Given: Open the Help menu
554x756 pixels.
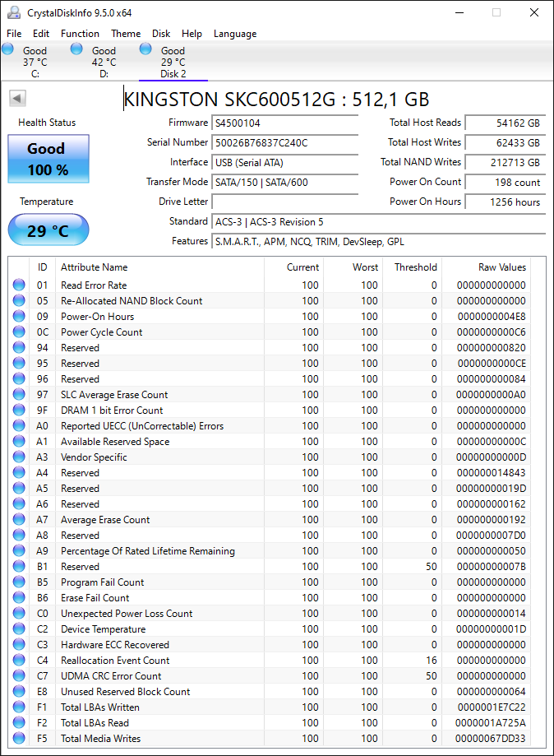Looking at the screenshot, I should [x=192, y=34].
